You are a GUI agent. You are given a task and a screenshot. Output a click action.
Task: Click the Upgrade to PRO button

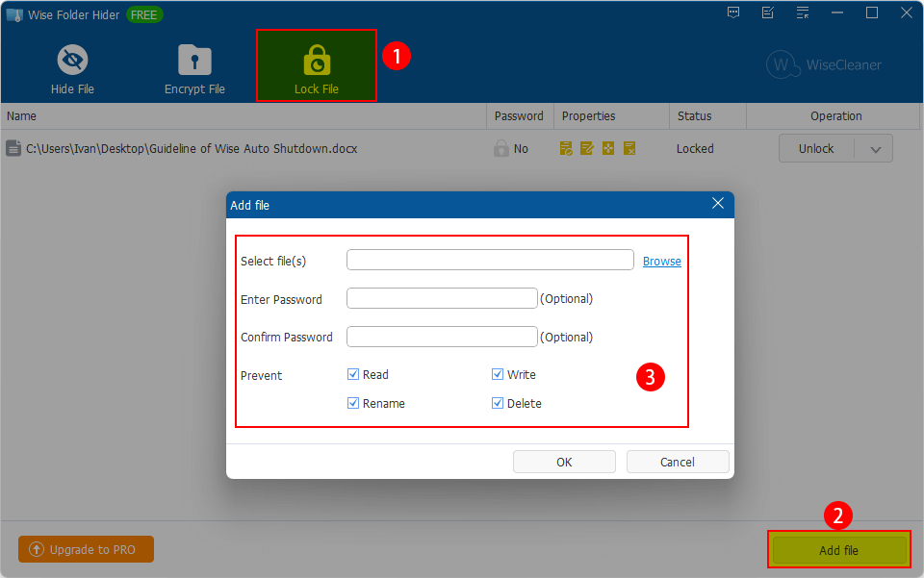(x=86, y=549)
